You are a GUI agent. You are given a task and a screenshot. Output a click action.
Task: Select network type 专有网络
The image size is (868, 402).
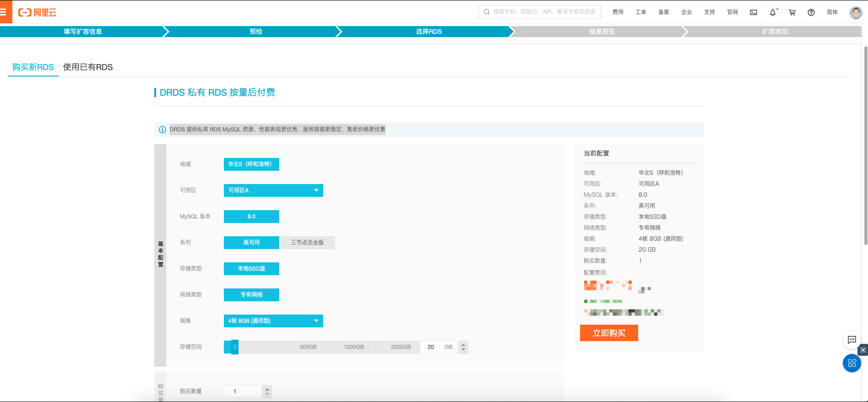click(251, 295)
